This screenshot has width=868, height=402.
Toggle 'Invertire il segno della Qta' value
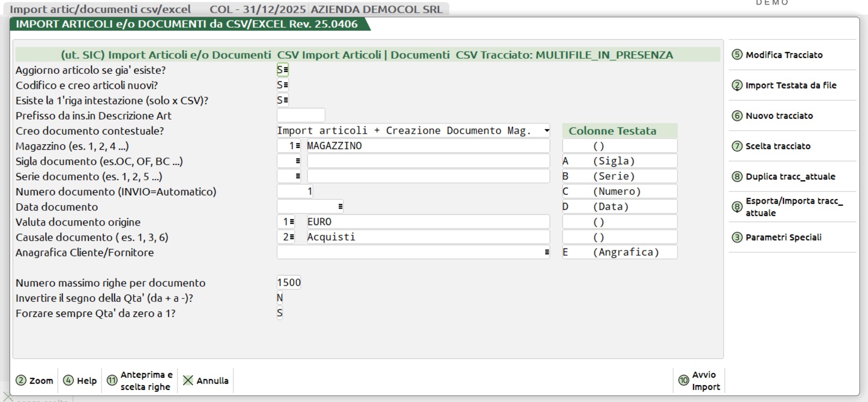(280, 298)
